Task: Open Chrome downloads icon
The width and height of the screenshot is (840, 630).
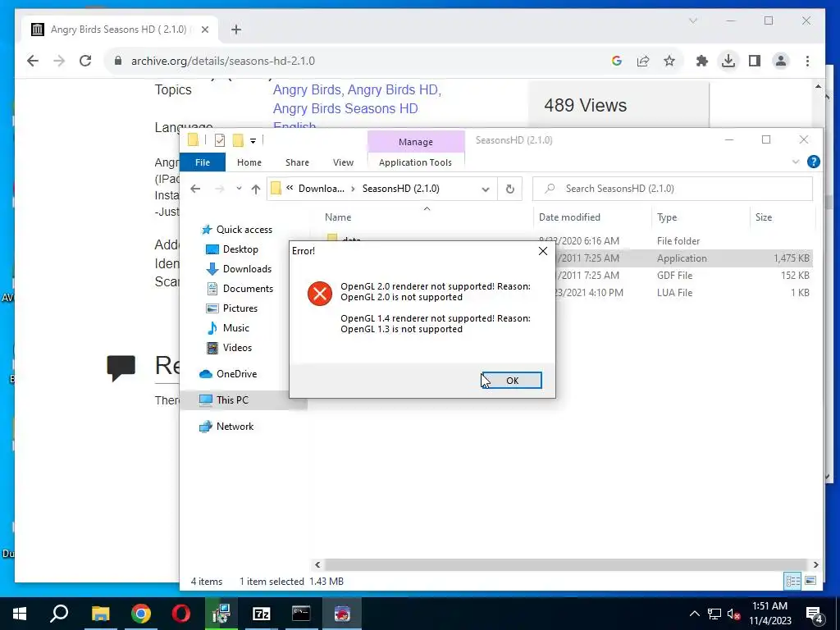Action: pos(728,61)
